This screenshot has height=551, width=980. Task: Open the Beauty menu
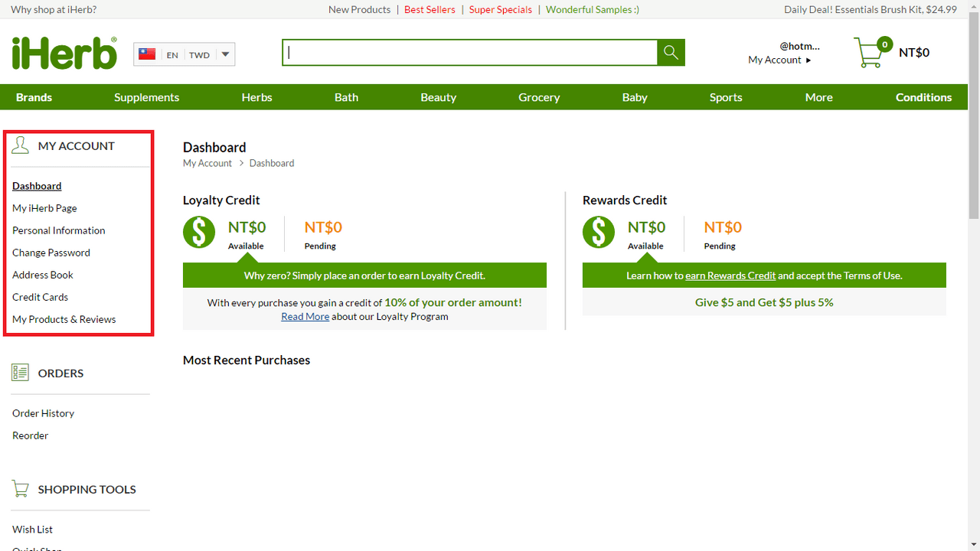pyautogui.click(x=439, y=97)
